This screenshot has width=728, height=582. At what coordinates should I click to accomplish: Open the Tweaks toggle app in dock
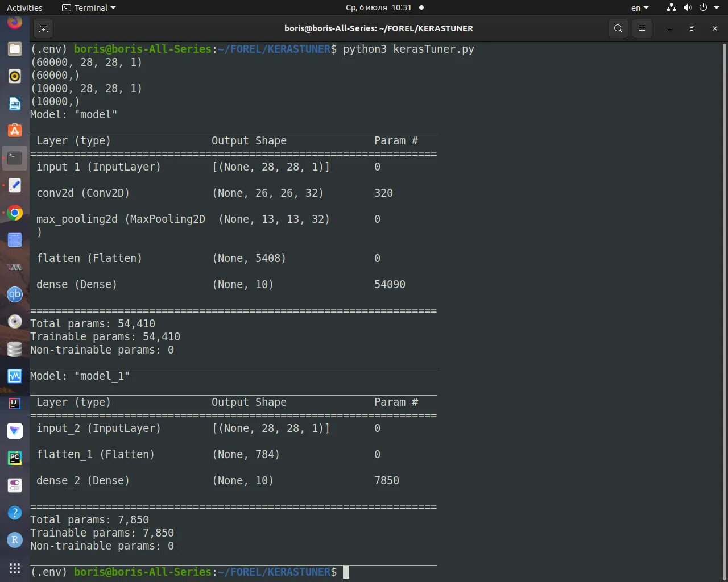pyautogui.click(x=15, y=485)
